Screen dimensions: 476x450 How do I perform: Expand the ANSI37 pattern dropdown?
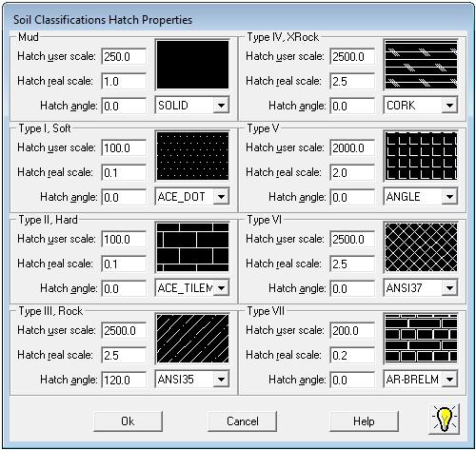[x=449, y=288]
